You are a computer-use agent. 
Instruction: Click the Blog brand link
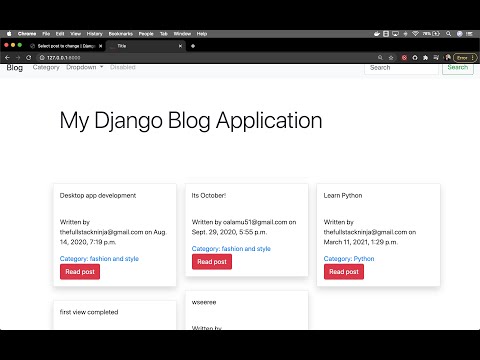pyautogui.click(x=15, y=68)
